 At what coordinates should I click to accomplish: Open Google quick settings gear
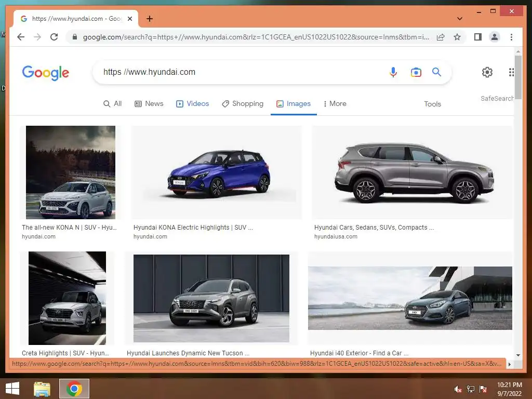point(487,72)
